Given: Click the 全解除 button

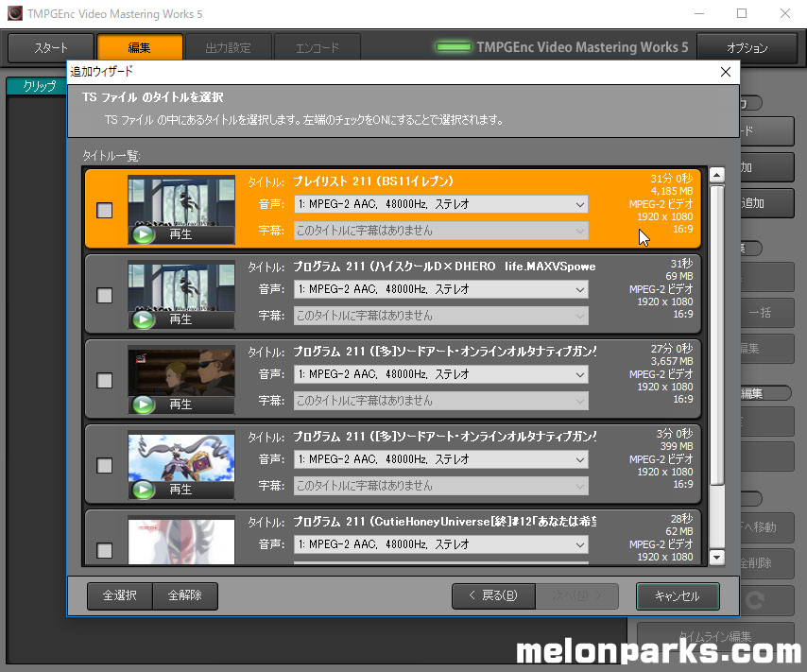Looking at the screenshot, I should 185,595.
